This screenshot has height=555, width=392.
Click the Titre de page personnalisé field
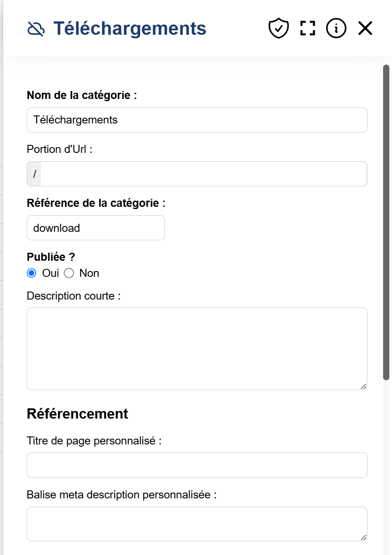(x=196, y=465)
